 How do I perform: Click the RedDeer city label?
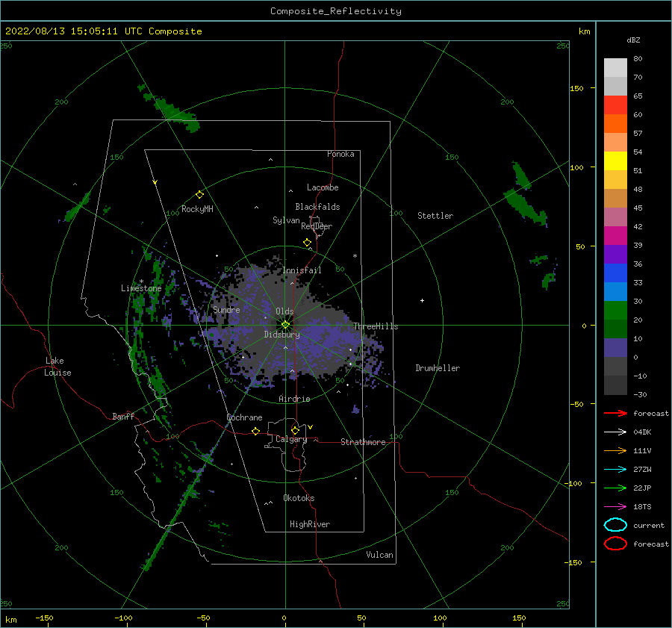coord(317,226)
